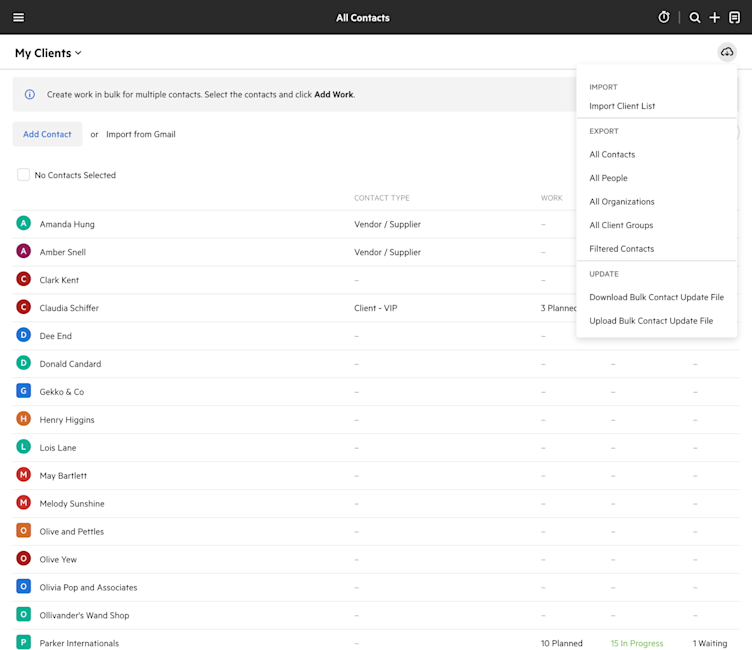Click Melody Sunshine's avatar icon
This screenshot has width=752, height=650.
pos(24,502)
